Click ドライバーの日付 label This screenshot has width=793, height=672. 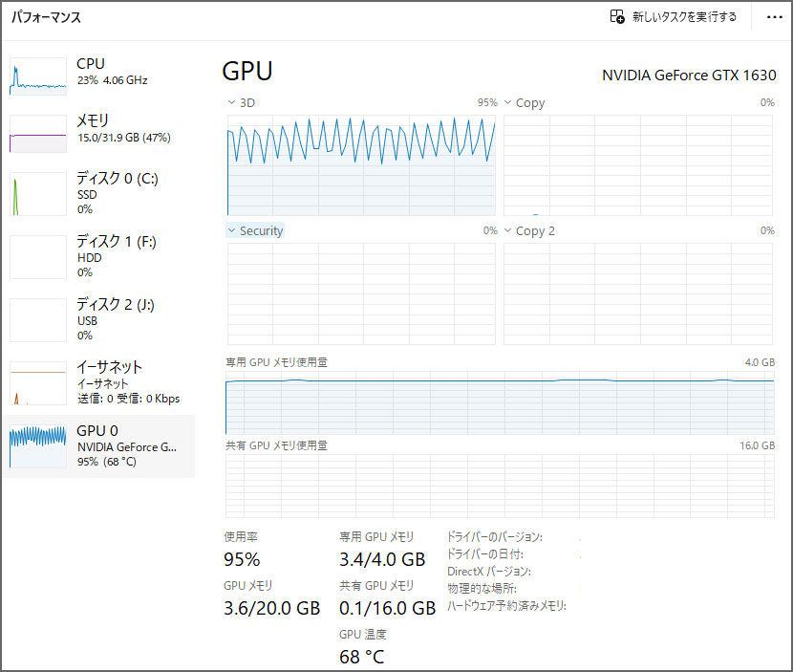point(485,554)
